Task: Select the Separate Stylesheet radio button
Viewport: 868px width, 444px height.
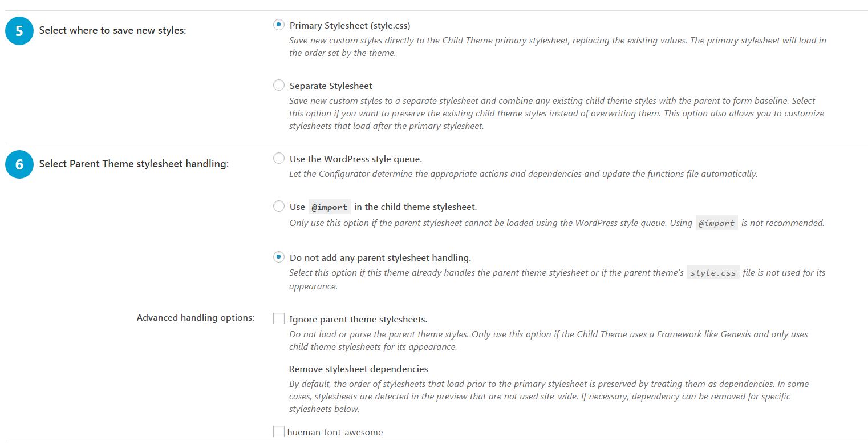Action: point(279,86)
